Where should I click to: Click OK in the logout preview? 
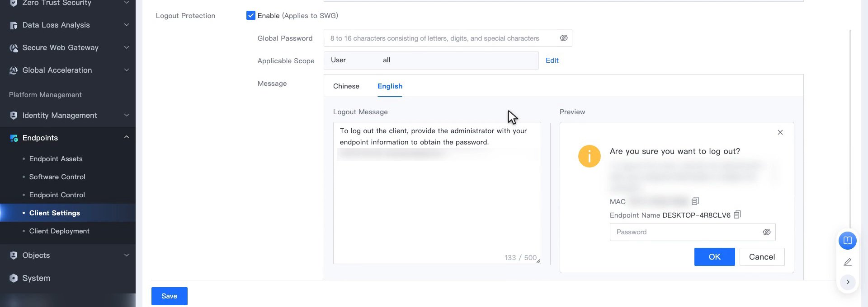715,257
